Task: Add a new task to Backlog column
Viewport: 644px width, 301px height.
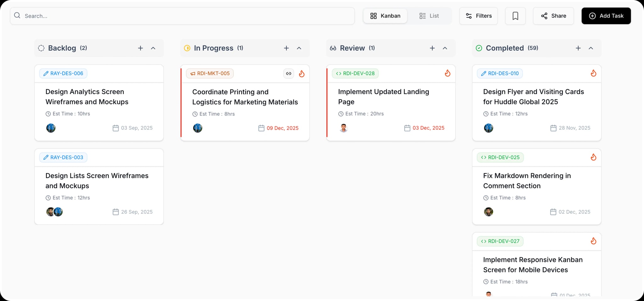Action: click(x=140, y=48)
